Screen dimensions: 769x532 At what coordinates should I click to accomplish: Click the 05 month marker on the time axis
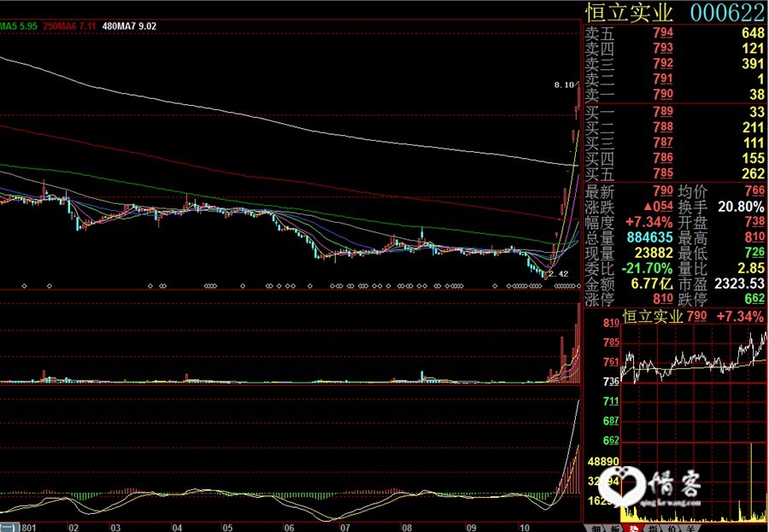point(227,528)
